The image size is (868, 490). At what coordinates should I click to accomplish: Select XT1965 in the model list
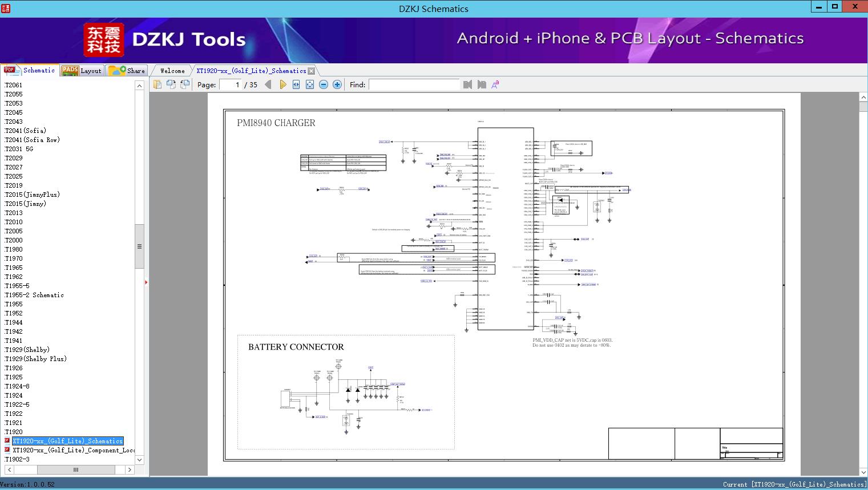point(14,268)
